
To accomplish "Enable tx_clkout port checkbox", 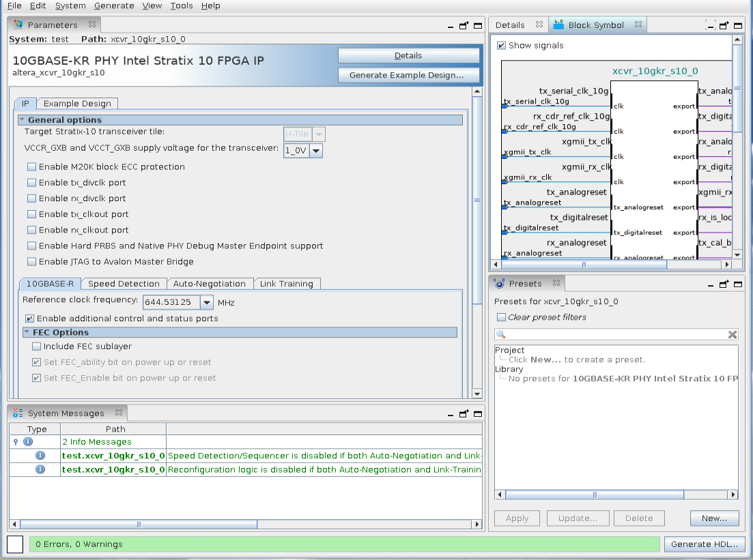I will click(x=31, y=214).
